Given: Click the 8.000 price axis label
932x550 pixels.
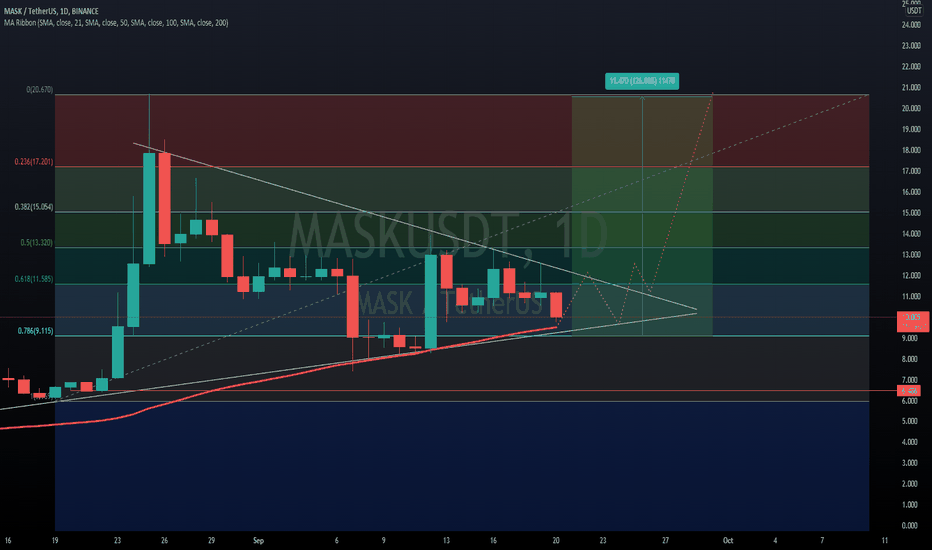Looking at the screenshot, I should coord(910,359).
